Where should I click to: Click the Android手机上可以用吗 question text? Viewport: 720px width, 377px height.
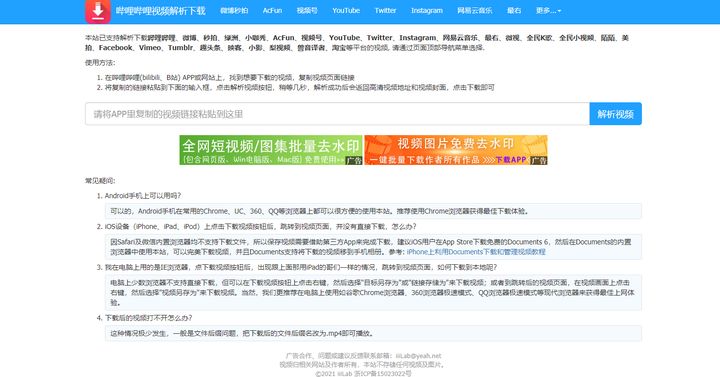click(143, 196)
